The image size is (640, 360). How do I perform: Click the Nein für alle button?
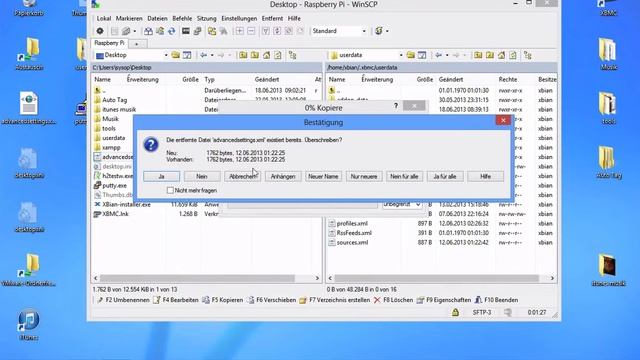point(404,176)
